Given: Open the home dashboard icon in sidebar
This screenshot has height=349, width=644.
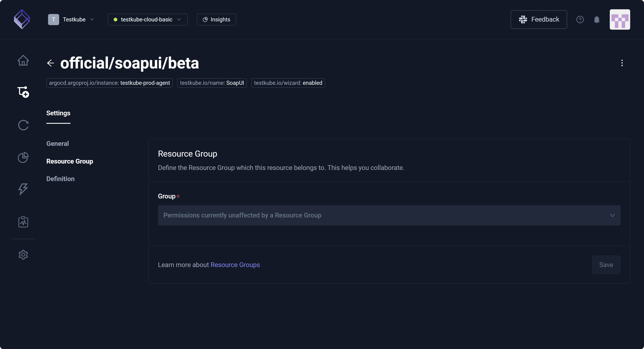Looking at the screenshot, I should [x=23, y=60].
